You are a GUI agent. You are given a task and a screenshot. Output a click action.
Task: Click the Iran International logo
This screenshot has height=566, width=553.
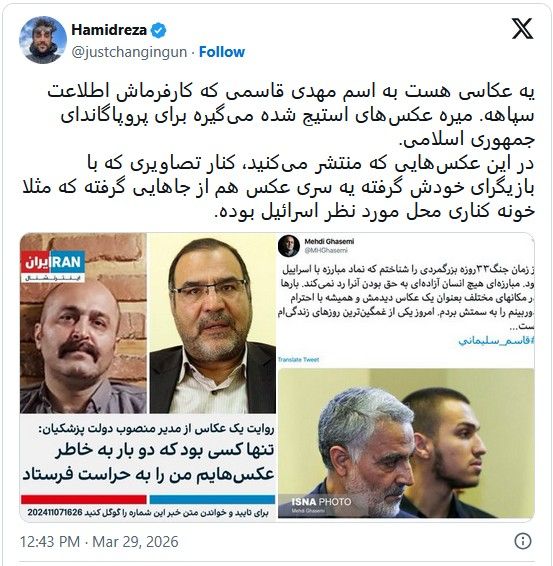coord(53,266)
